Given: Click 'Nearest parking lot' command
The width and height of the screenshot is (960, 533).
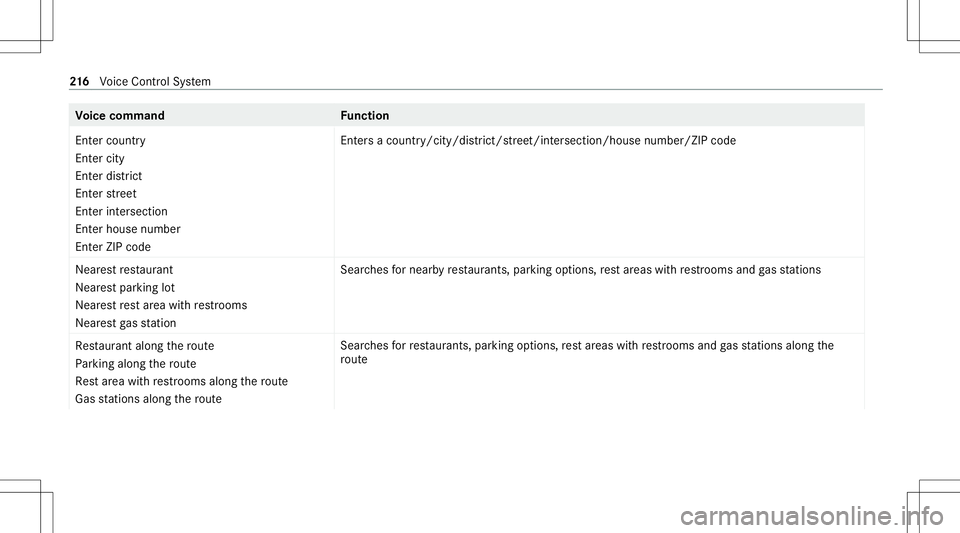Looking at the screenshot, I should (125, 288).
